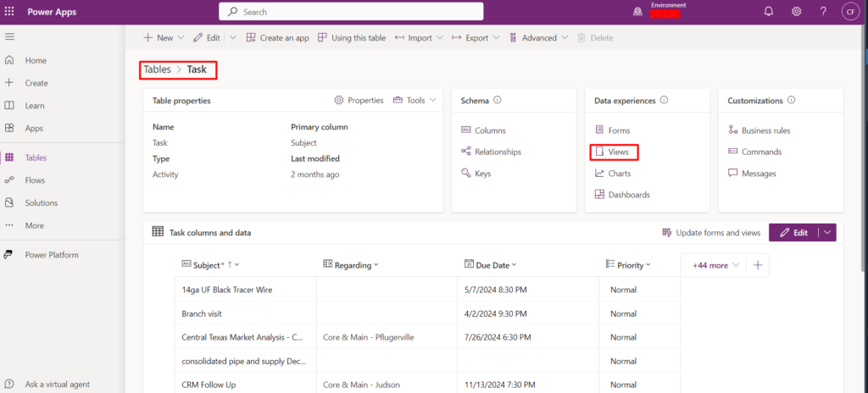The image size is (868, 393).
Task: Expand the Tools dropdown in Table properties
Action: (x=433, y=100)
